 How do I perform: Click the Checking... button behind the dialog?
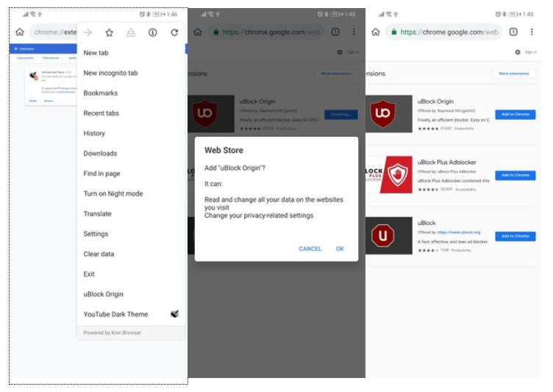341,114
